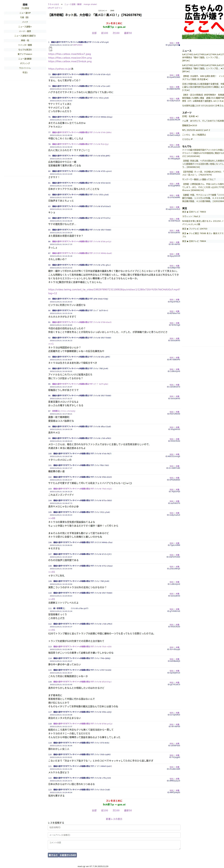The height and width of the screenshot is (868, 224).
Task: Open the 25mbzk.png catbox link
Action: point(70,61)
